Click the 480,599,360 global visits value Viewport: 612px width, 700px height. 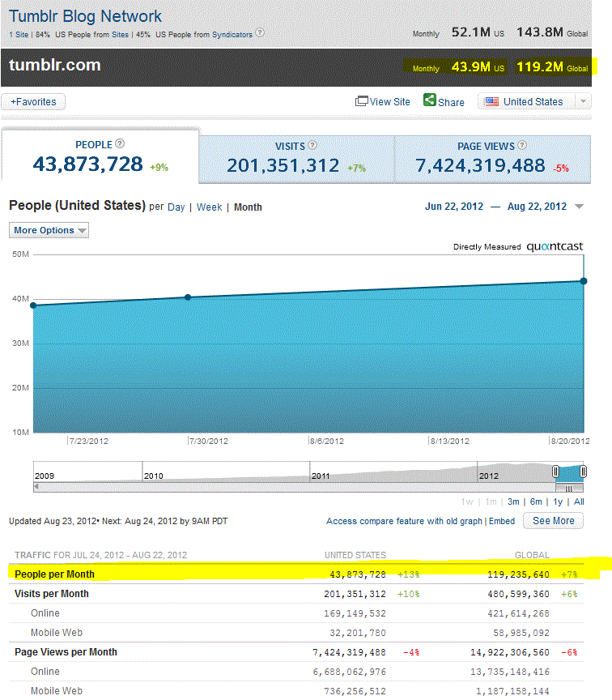518,594
